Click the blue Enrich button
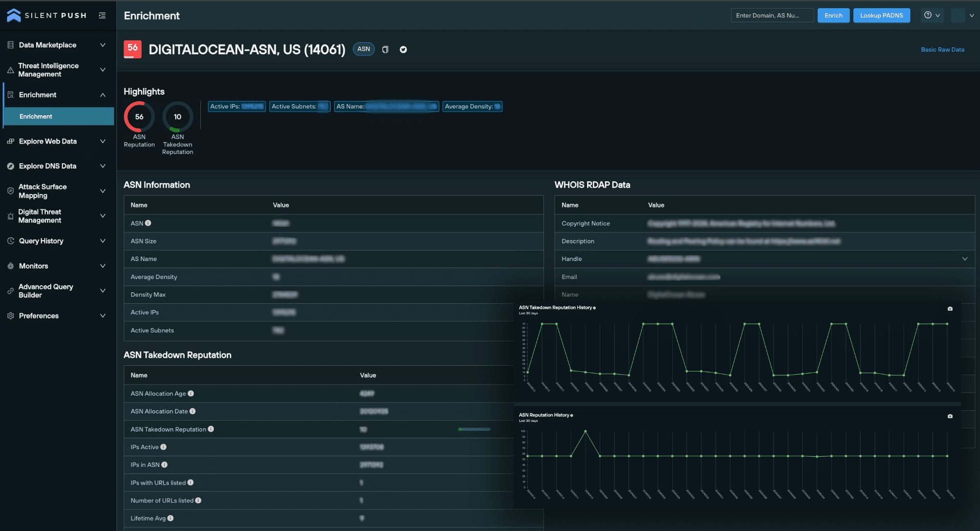Viewport: 980px width, 531px height. pos(833,15)
